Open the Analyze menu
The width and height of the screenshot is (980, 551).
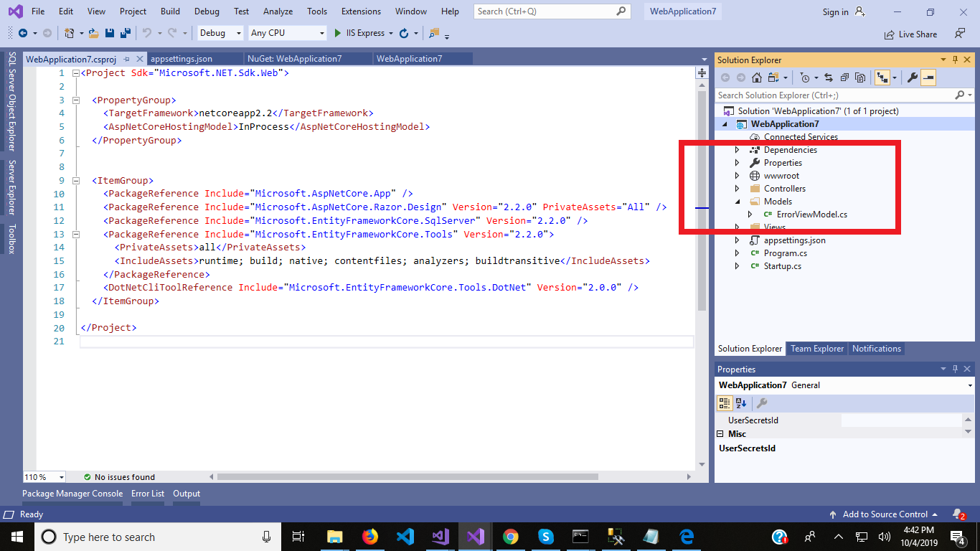pyautogui.click(x=278, y=11)
